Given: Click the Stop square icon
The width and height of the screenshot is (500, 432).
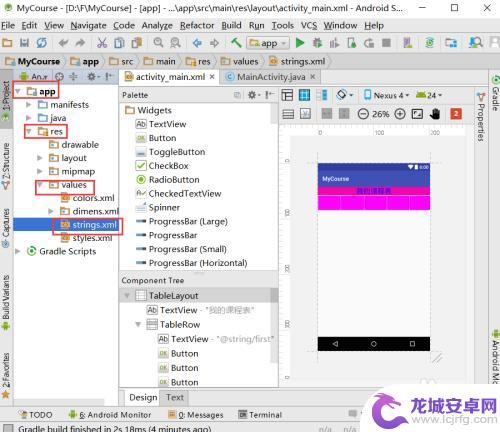Looking at the screenshot, I should [x=386, y=43].
